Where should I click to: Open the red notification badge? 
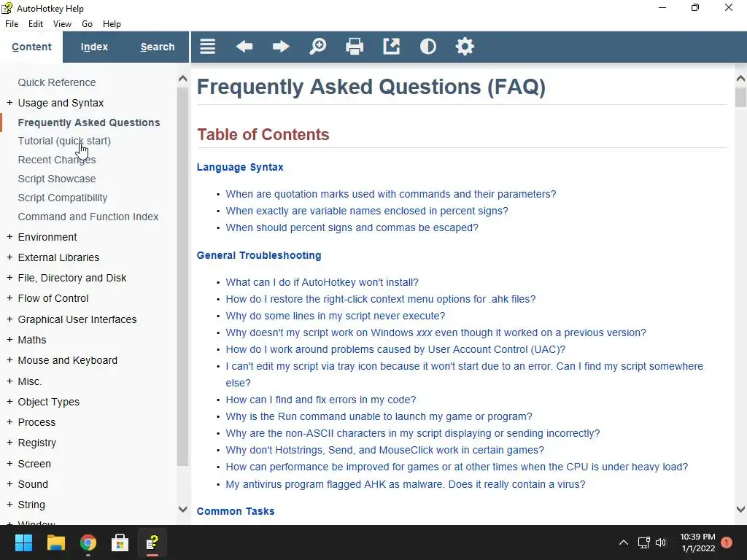tap(727, 542)
